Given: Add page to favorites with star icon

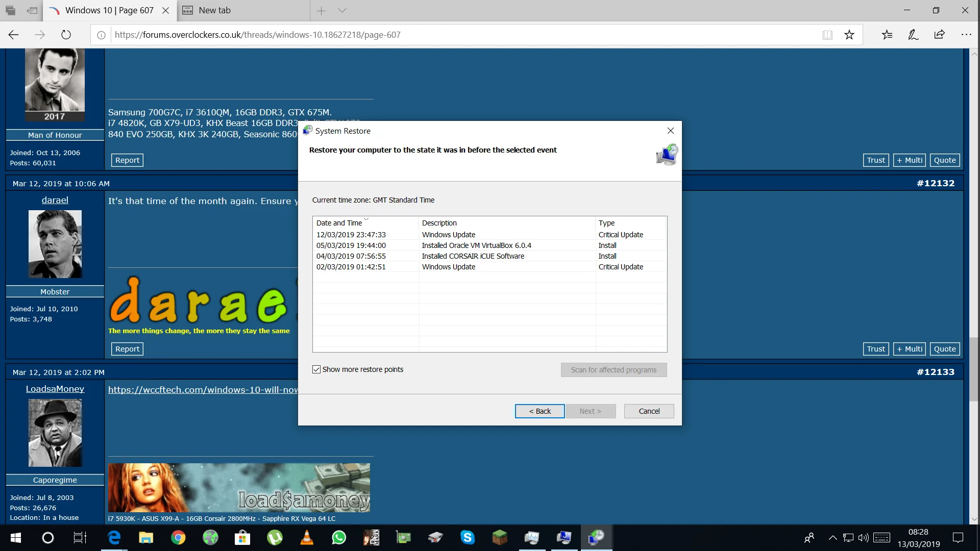Looking at the screenshot, I should [x=849, y=35].
